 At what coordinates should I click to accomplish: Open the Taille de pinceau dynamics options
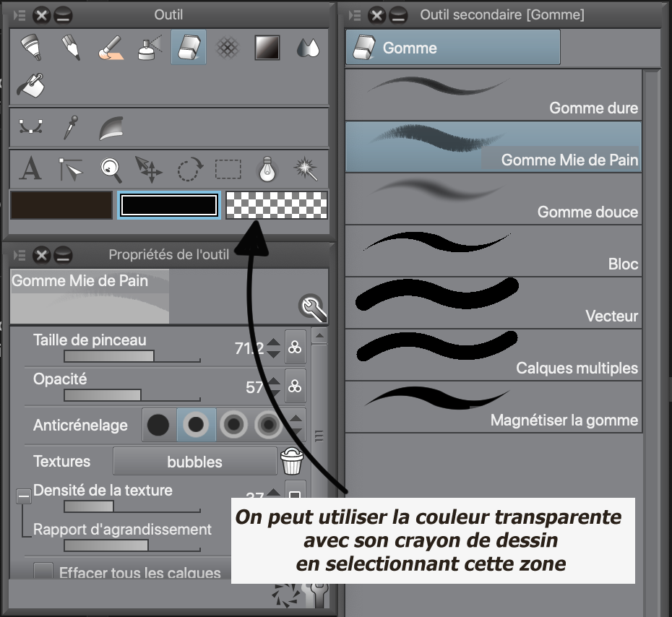[x=295, y=348]
